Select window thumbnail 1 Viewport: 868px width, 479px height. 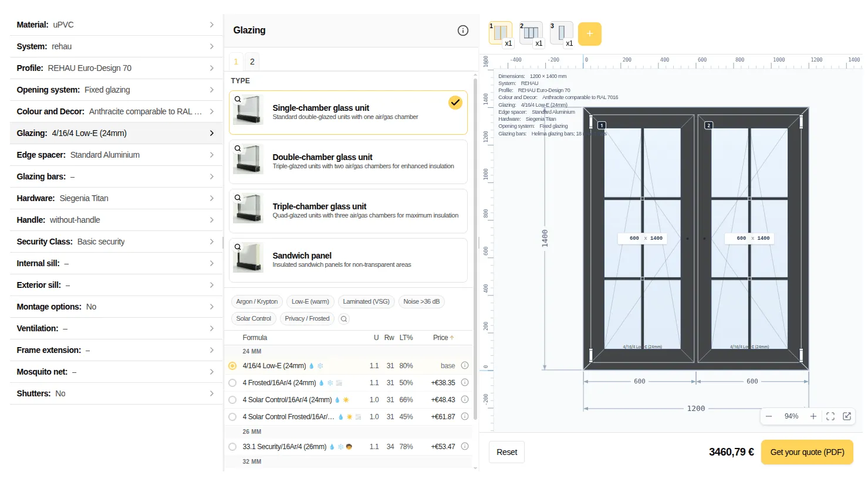click(501, 33)
